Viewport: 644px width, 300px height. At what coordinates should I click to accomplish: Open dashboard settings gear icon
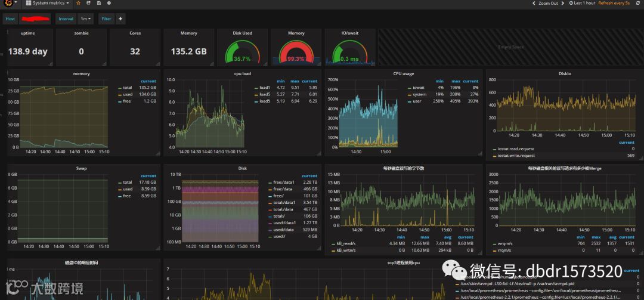[109, 3]
